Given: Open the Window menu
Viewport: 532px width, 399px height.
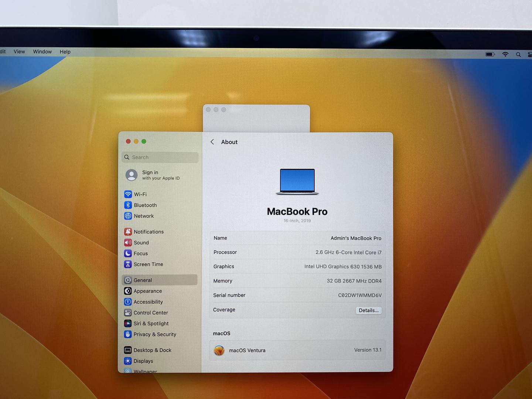Looking at the screenshot, I should point(42,51).
